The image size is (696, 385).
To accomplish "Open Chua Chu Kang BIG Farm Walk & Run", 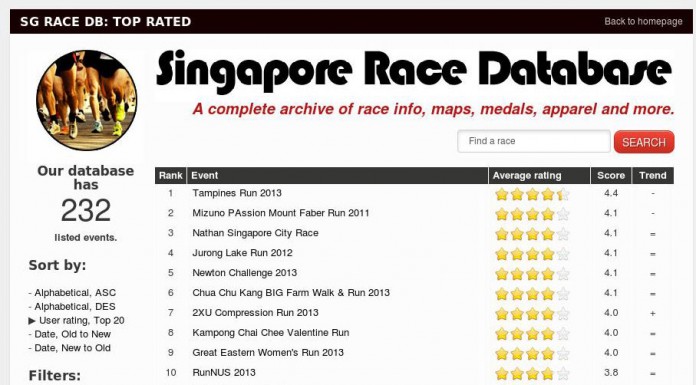I will coord(291,293).
